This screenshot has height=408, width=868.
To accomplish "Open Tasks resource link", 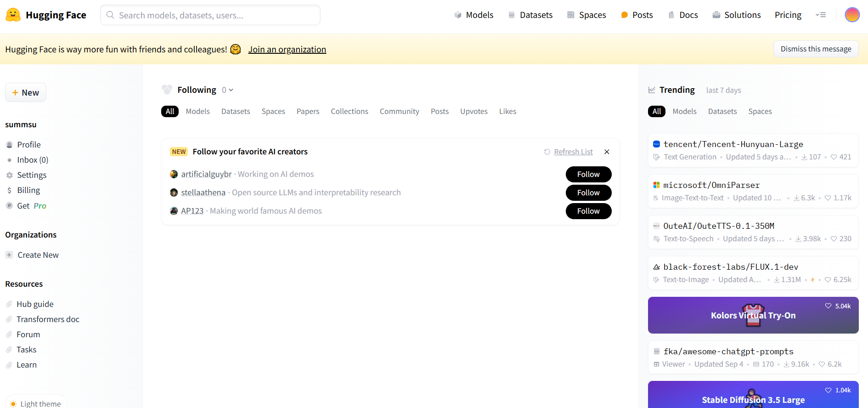I will click(27, 350).
